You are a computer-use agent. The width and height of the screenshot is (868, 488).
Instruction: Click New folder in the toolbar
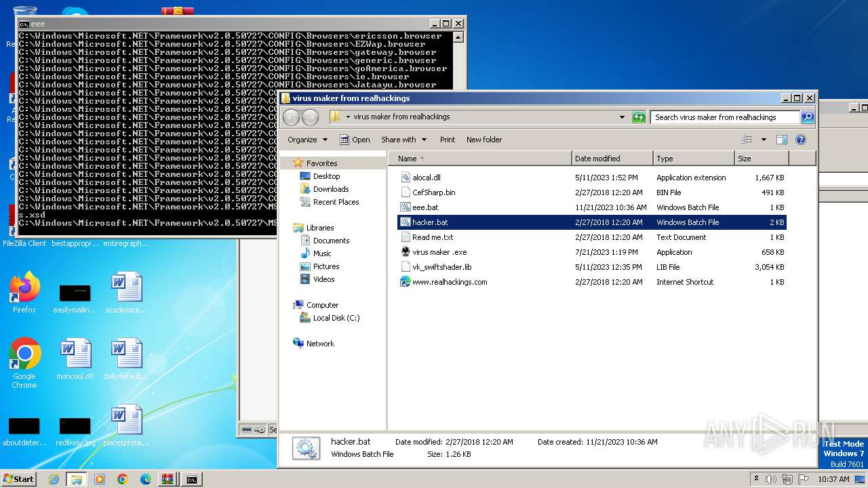(484, 140)
